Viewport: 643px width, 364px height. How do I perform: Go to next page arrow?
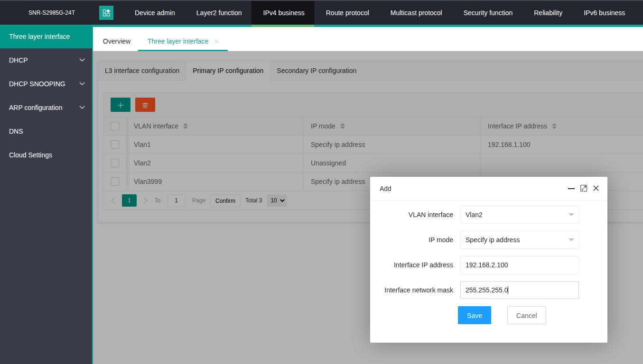click(x=146, y=200)
